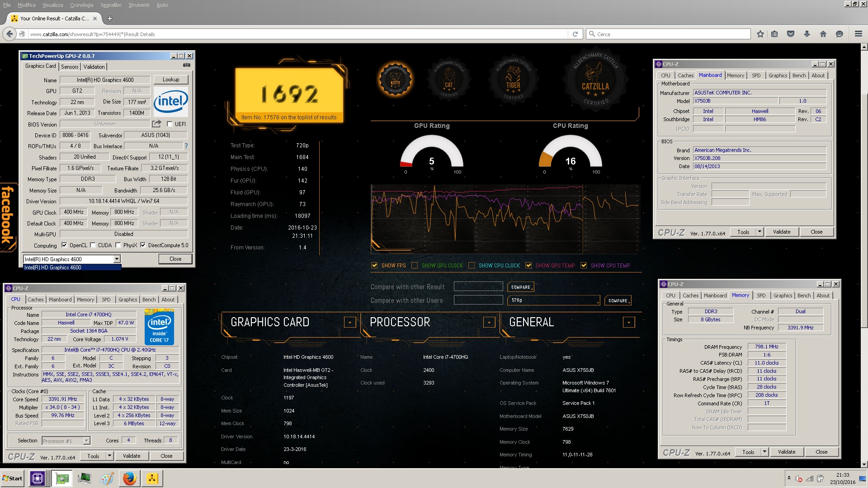868x488 pixels.
Task: Click the browser URL address field
Action: point(297,34)
